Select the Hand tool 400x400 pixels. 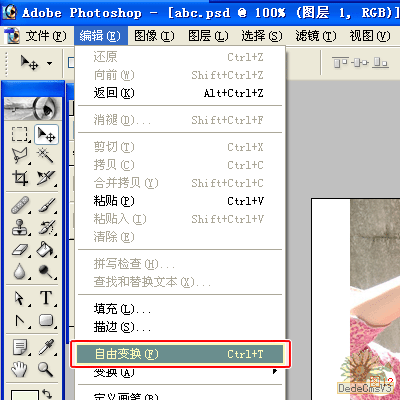point(20,369)
